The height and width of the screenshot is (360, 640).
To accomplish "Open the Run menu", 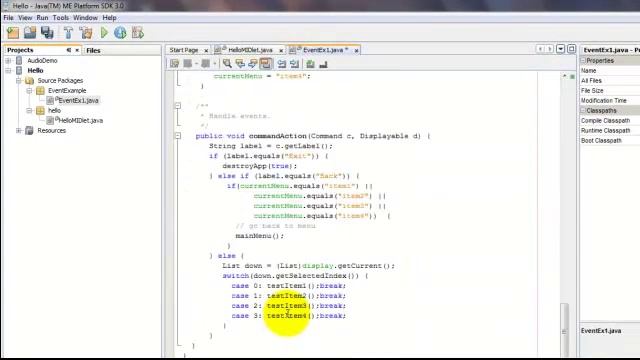I will point(42,18).
